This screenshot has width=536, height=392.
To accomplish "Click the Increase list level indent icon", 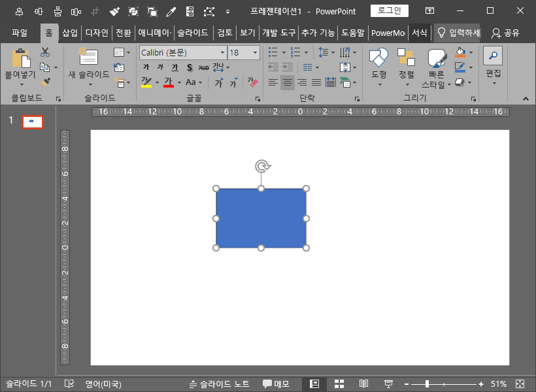I will pos(288,67).
